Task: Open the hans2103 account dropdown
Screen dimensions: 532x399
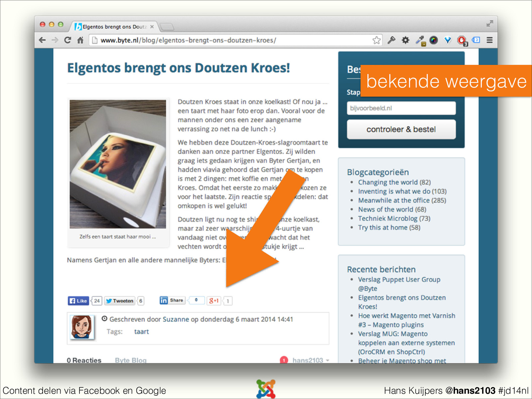Action: coord(311,360)
